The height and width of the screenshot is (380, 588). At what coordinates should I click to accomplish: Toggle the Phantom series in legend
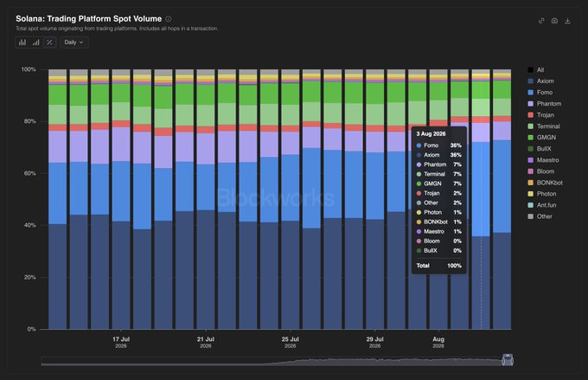coord(545,104)
